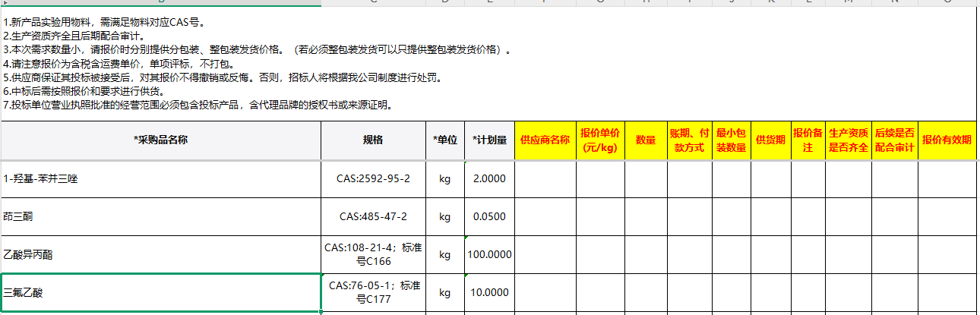The width and height of the screenshot is (980, 315).
Task: Select the 生产资质是否齐全 header cell
Action: (849, 140)
